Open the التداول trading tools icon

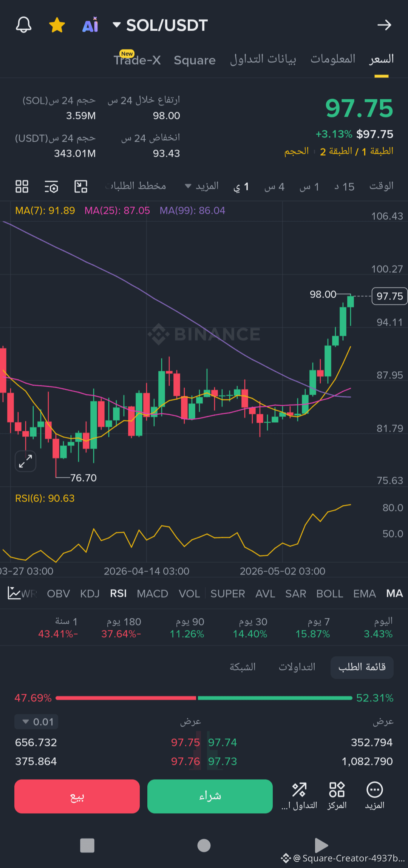pyautogui.click(x=299, y=795)
